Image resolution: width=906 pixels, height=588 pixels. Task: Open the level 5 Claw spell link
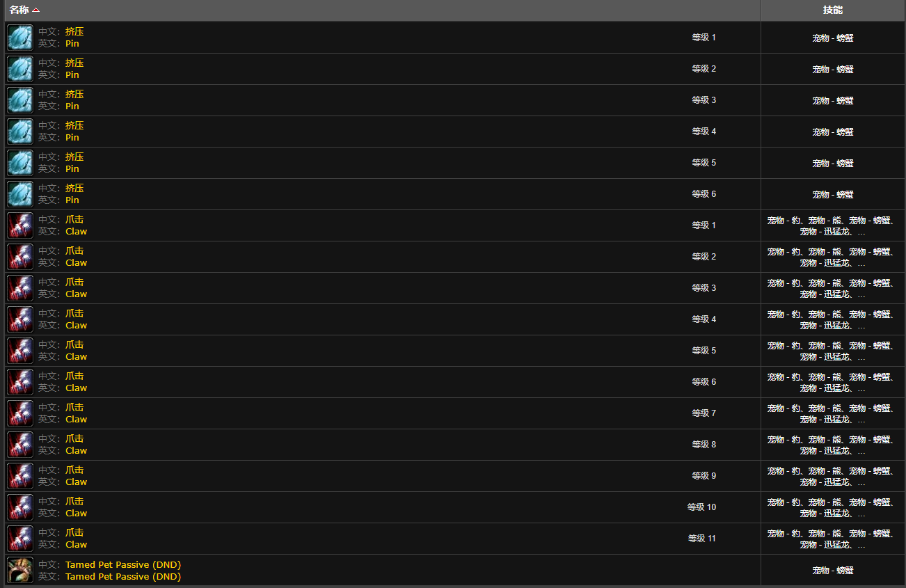point(77,356)
